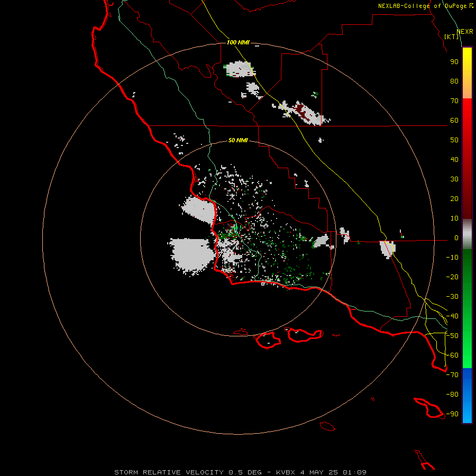Click the '-80' value on the velocity scale

452,395
